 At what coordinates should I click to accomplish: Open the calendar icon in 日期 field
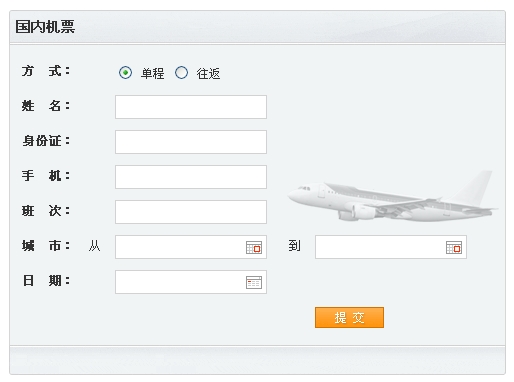coord(254,282)
